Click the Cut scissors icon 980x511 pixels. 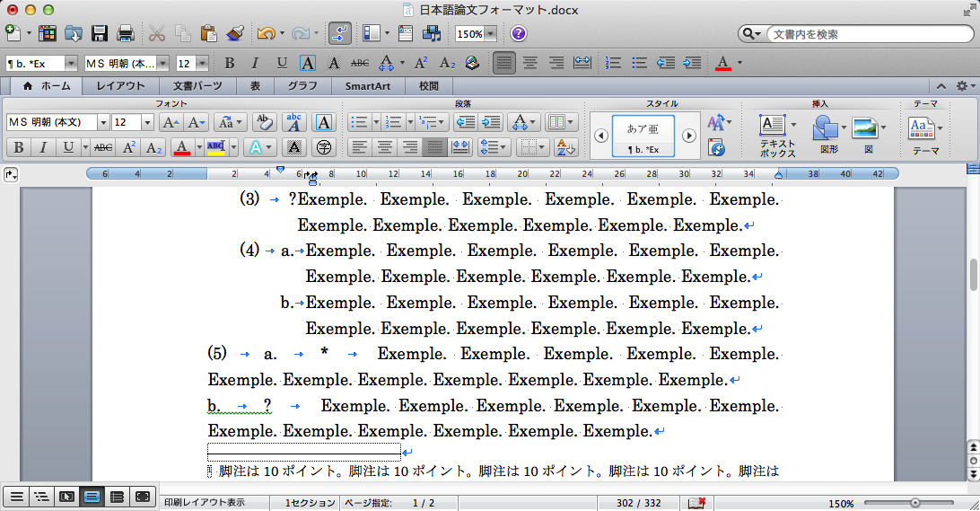click(157, 33)
